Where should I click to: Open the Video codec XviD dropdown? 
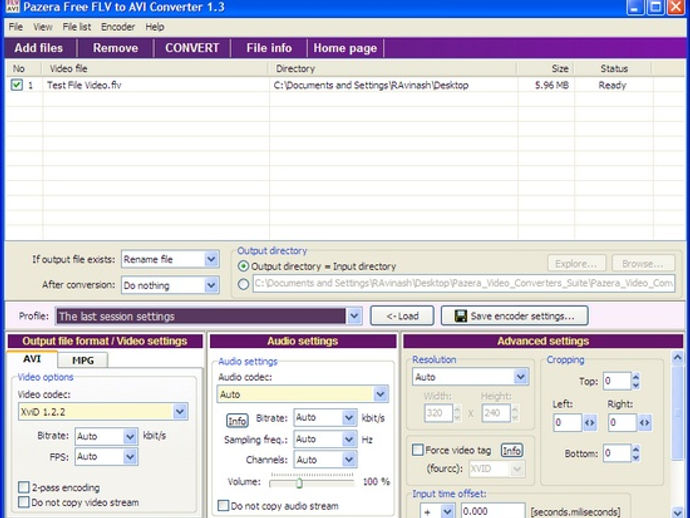[x=180, y=411]
